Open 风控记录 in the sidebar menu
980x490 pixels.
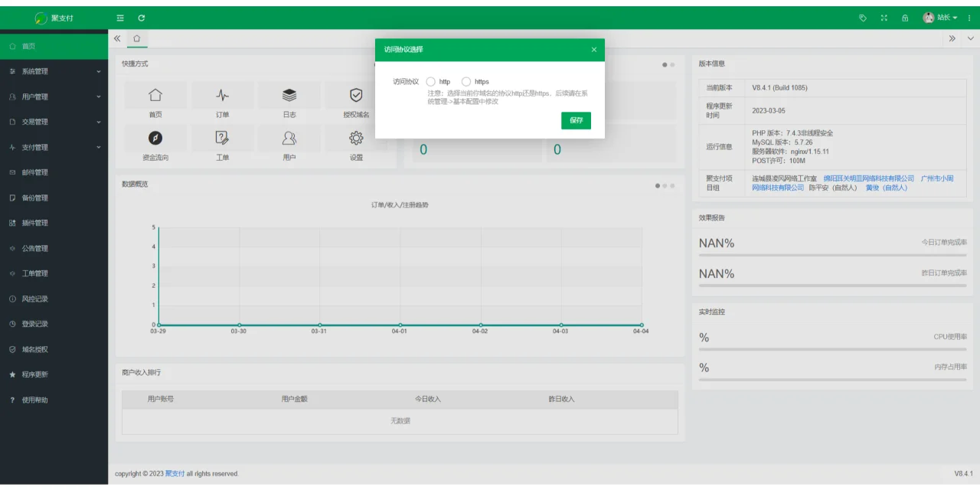click(54, 299)
